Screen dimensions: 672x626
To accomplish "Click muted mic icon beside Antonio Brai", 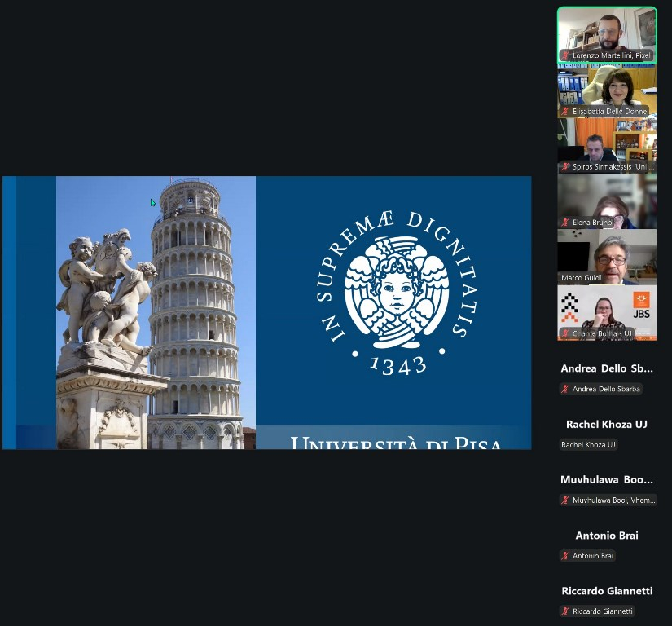I will coord(565,555).
